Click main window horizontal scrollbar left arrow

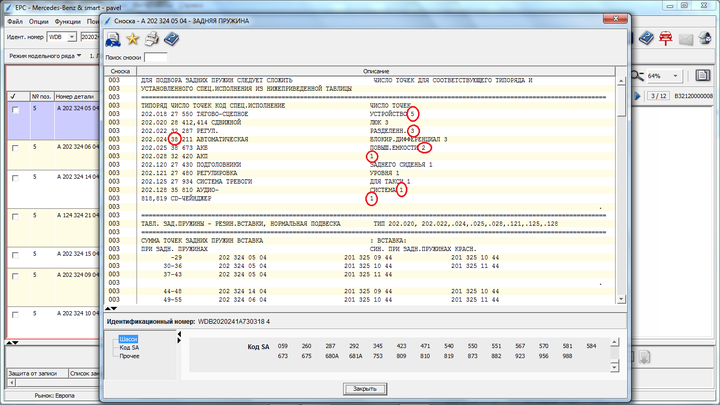pyautogui.click(x=11, y=382)
